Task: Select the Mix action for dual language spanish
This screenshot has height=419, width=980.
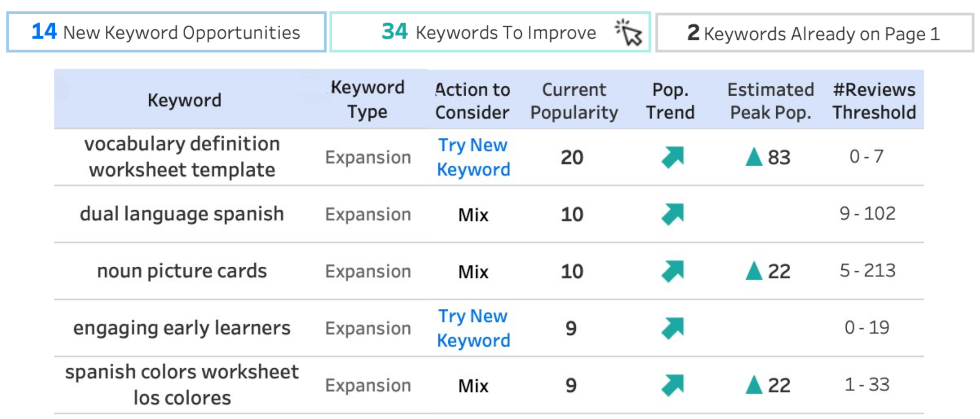Action: 473,214
